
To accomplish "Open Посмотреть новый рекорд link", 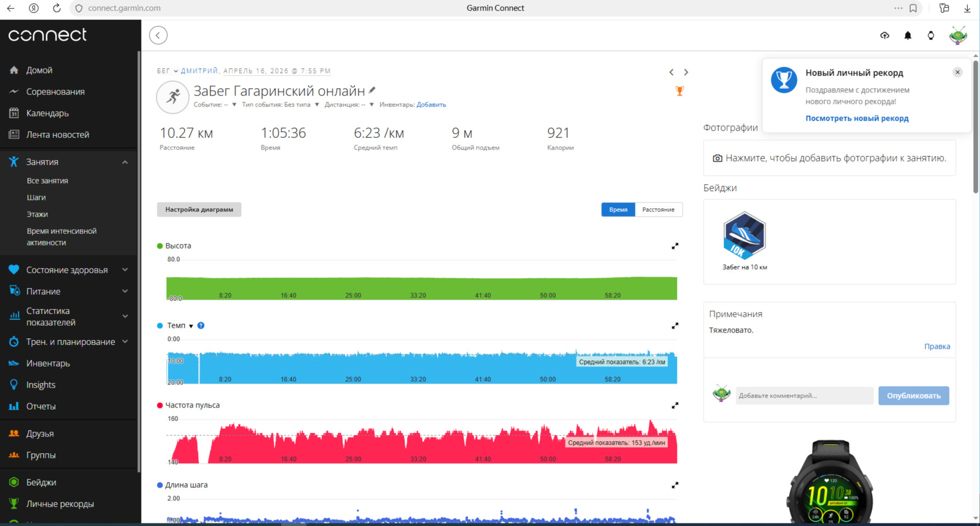I will (857, 118).
